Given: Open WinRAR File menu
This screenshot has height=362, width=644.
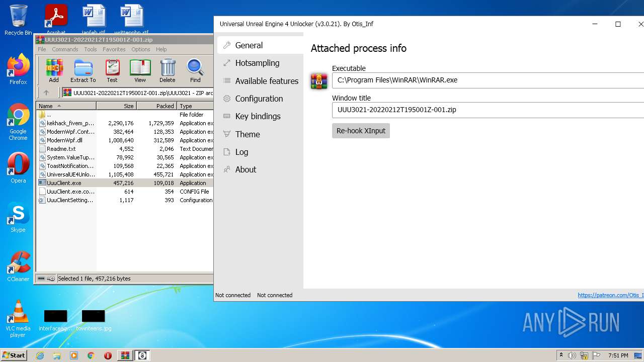Looking at the screenshot, I should 42,49.
